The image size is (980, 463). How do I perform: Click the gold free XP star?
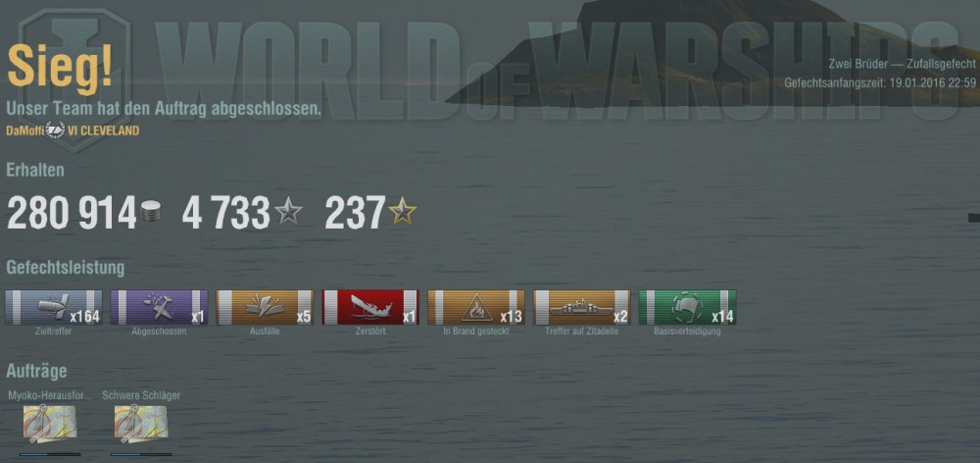coord(402,211)
